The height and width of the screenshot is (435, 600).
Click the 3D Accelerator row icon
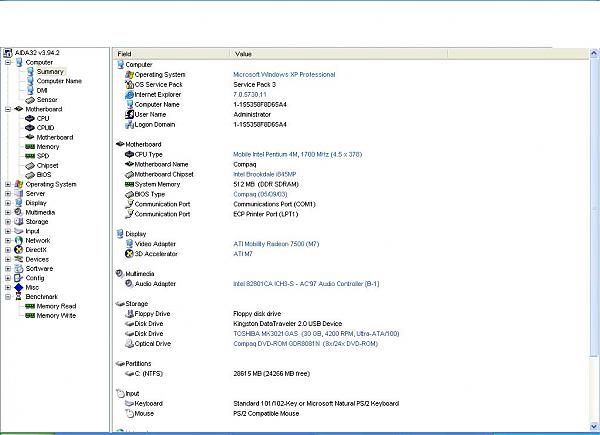click(129, 254)
